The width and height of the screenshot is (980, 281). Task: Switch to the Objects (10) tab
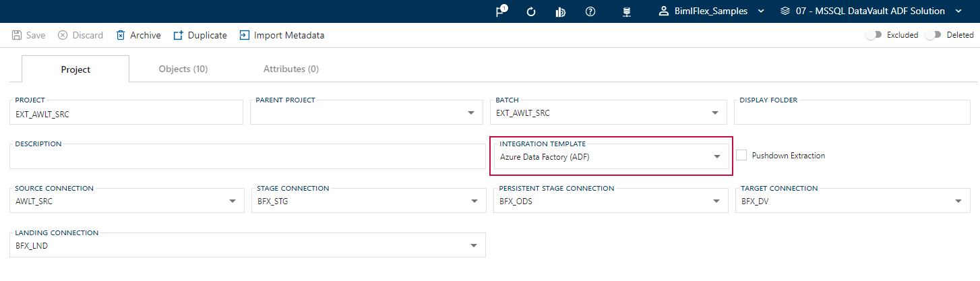pyautogui.click(x=183, y=69)
